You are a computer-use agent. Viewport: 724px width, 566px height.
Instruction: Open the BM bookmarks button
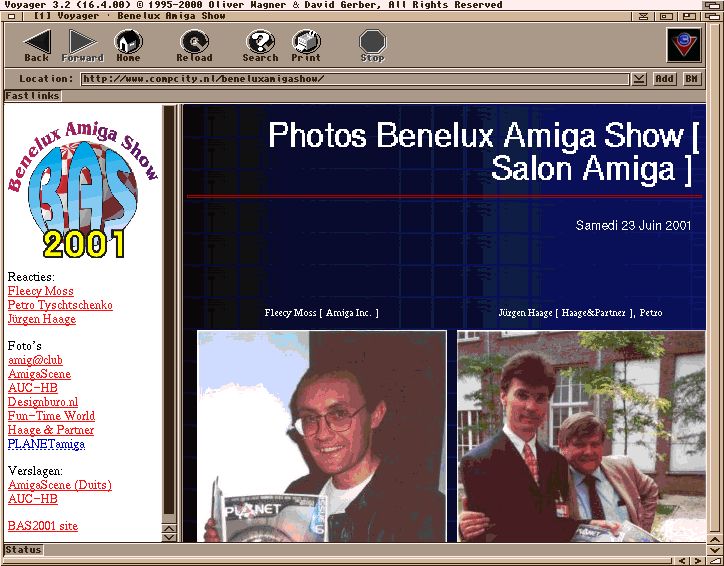(691, 79)
